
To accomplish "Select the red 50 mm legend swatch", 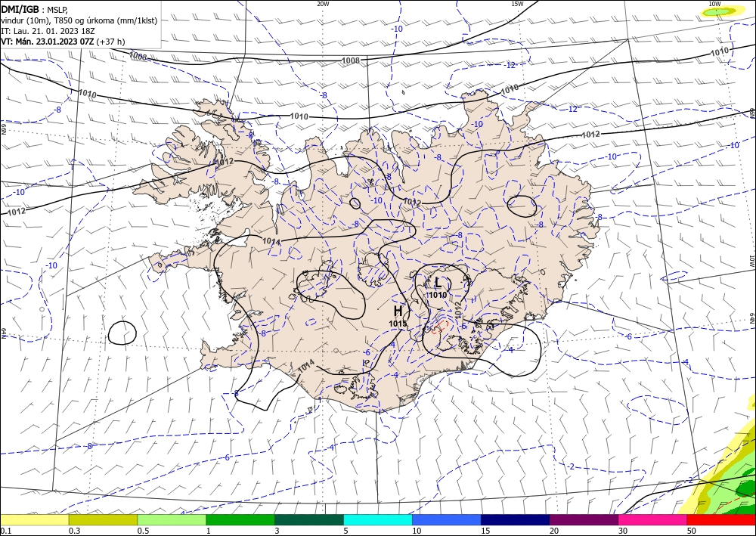I will 721,520.
